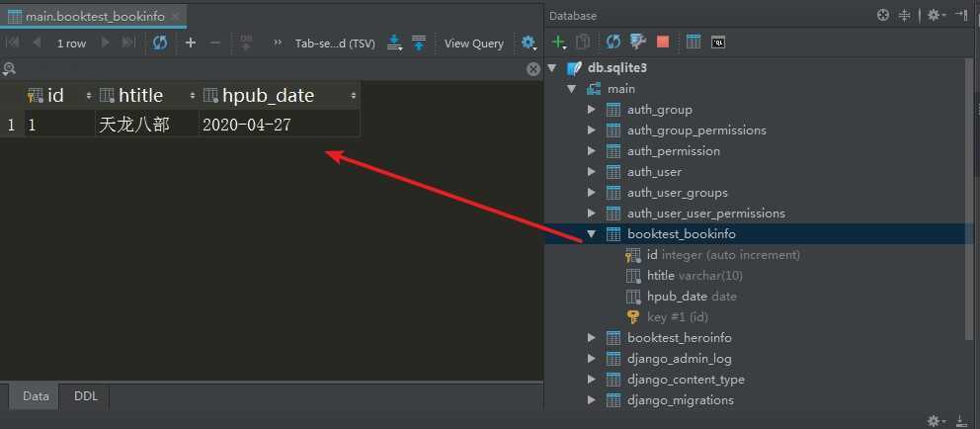Screen dimensions: 980x429
Task: Select auth_user table name
Action: [654, 171]
